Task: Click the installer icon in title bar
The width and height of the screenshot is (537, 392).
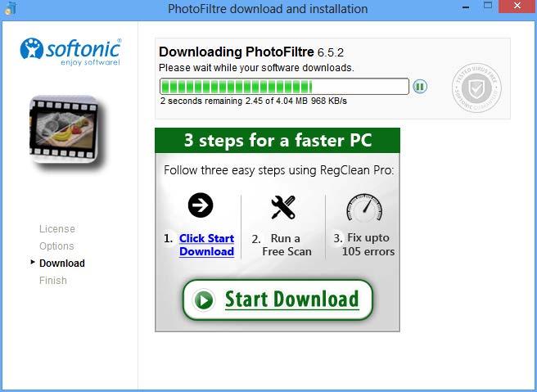Action: click(x=9, y=8)
